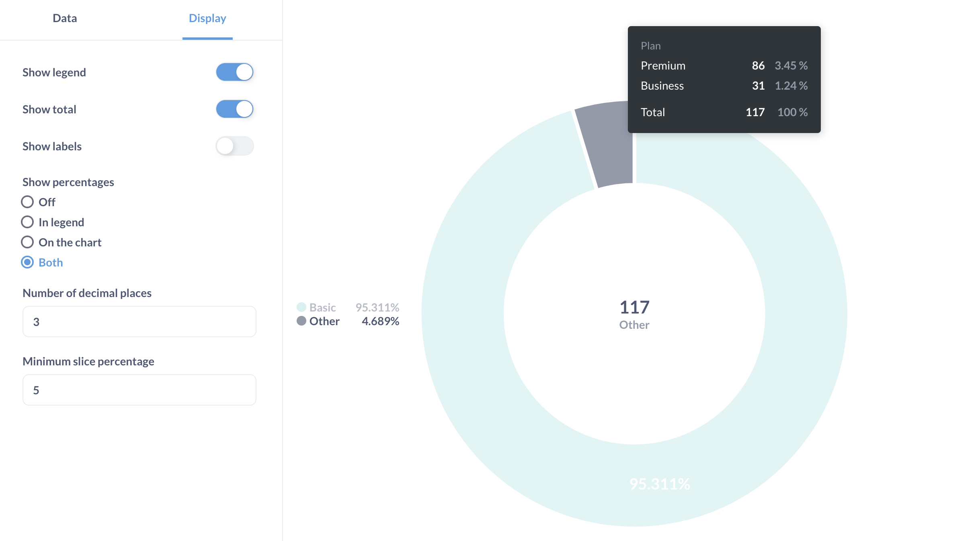980x541 pixels.
Task: Click the Basic legend label
Action: click(322, 307)
